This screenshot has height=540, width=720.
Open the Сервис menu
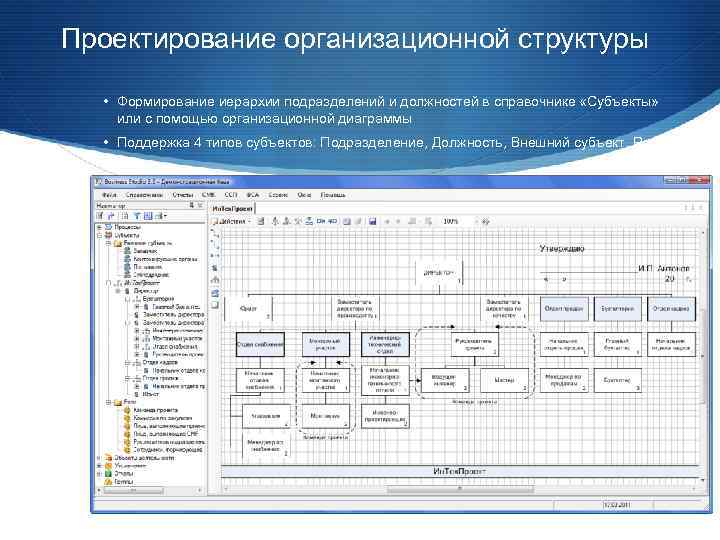pos(278,195)
